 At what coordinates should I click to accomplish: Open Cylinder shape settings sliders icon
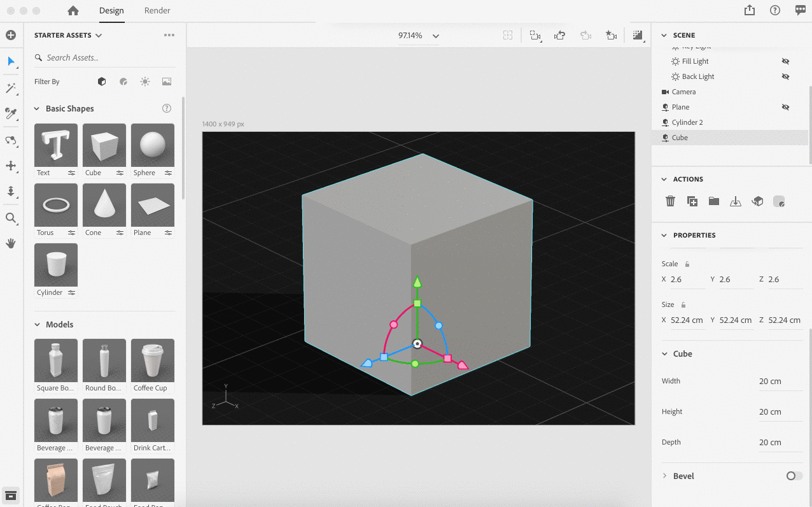[x=71, y=292]
